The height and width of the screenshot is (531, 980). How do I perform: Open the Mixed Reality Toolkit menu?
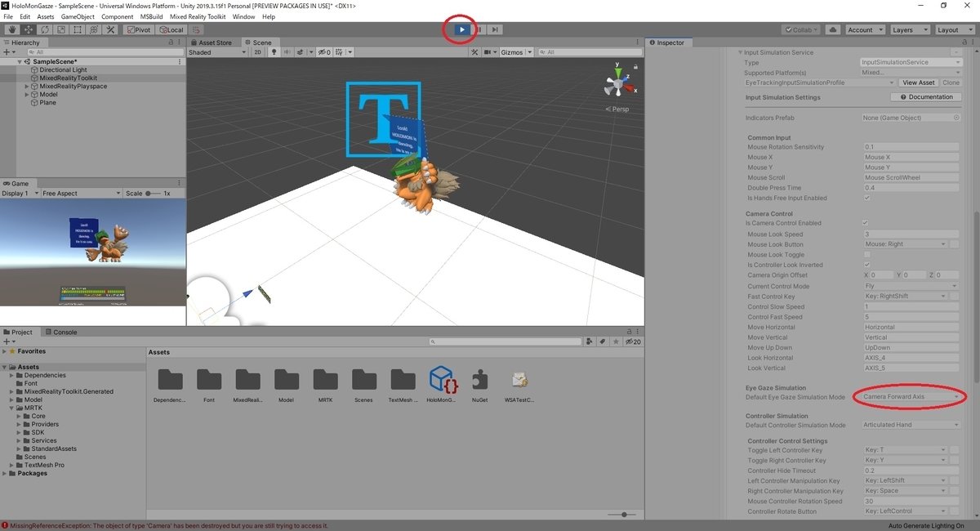198,16
